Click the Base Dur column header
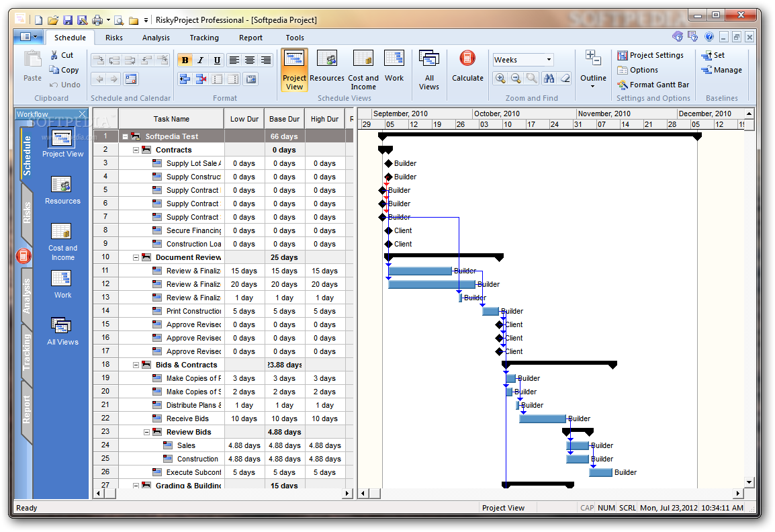Viewport: 775px width, 532px height. pos(284,119)
